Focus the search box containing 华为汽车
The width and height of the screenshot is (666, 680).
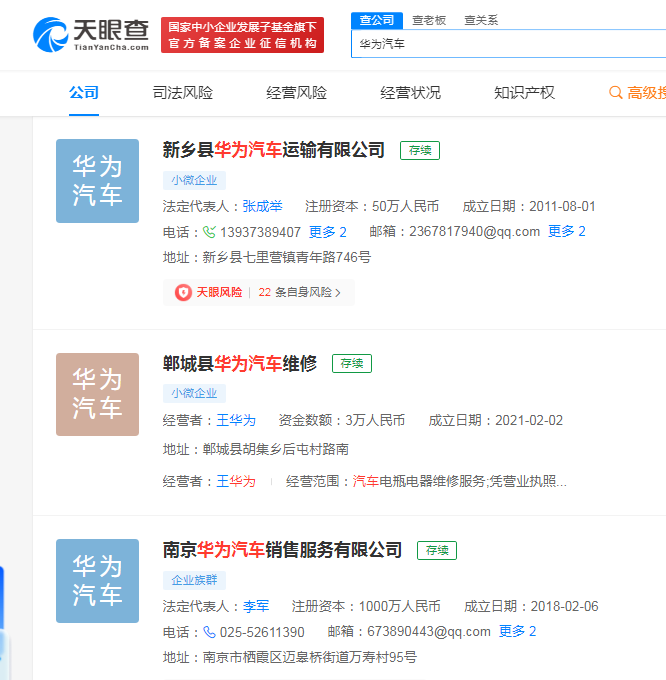coord(508,44)
